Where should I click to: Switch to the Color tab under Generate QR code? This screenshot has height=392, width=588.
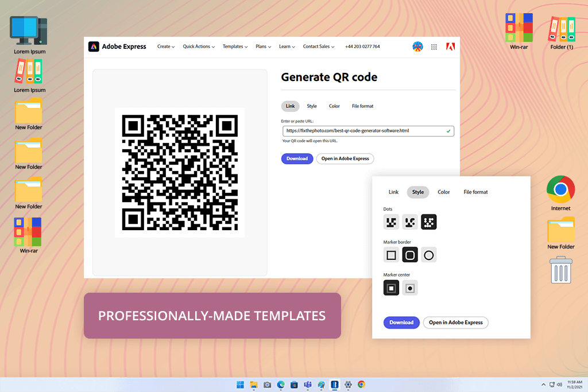tap(334, 106)
